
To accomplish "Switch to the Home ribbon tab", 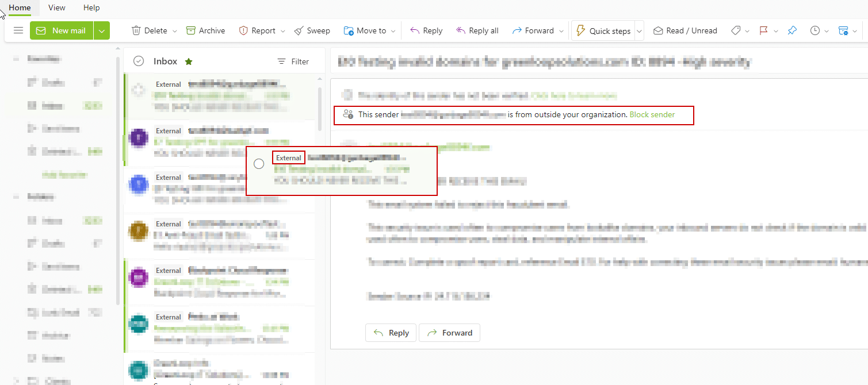I will (x=20, y=8).
